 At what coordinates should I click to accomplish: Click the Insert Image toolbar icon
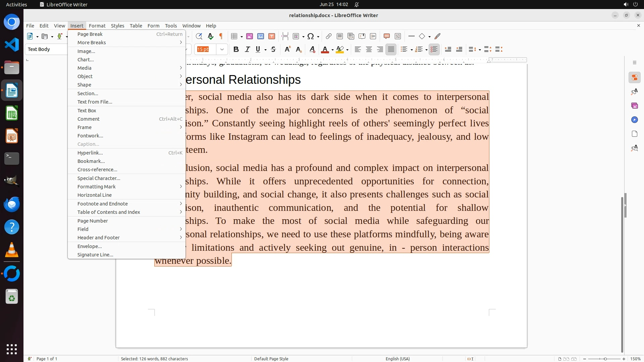point(250,36)
